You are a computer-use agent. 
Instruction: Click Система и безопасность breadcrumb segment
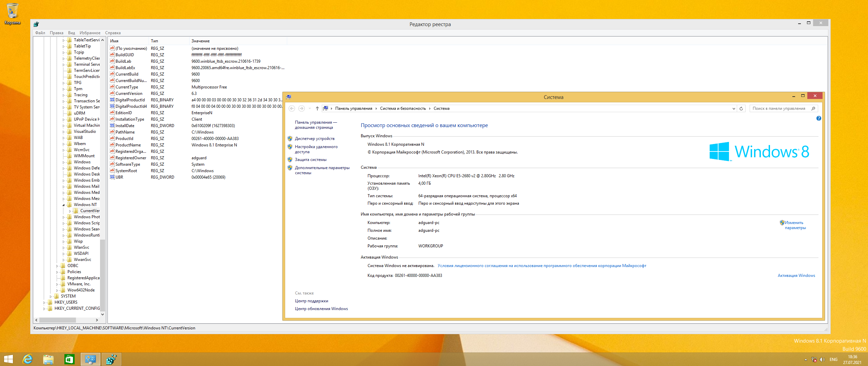[x=403, y=108]
